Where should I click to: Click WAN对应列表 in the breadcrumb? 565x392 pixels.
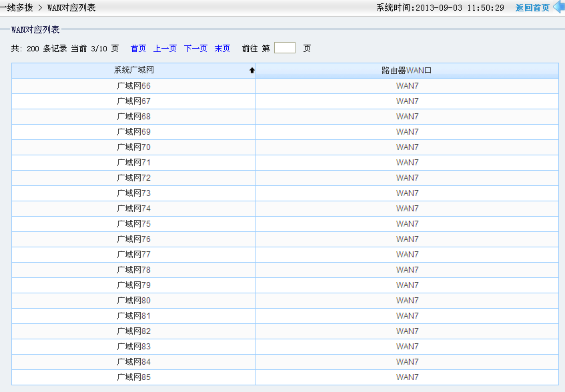pyautogui.click(x=71, y=8)
